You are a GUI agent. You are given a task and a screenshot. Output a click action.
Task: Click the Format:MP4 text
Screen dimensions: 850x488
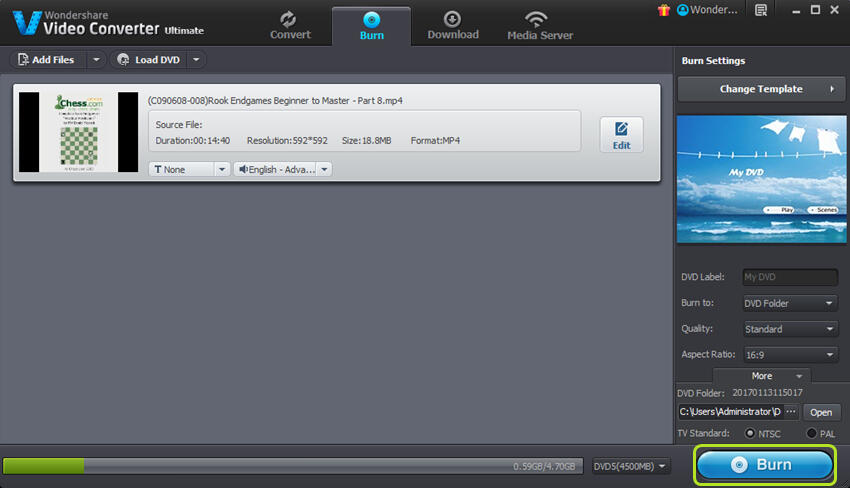coord(435,140)
